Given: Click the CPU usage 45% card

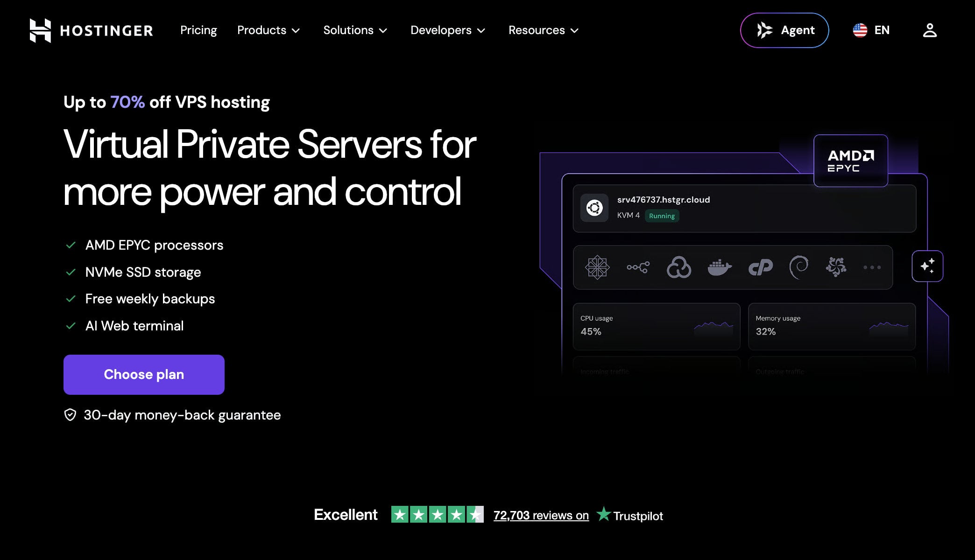Looking at the screenshot, I should pos(657,327).
